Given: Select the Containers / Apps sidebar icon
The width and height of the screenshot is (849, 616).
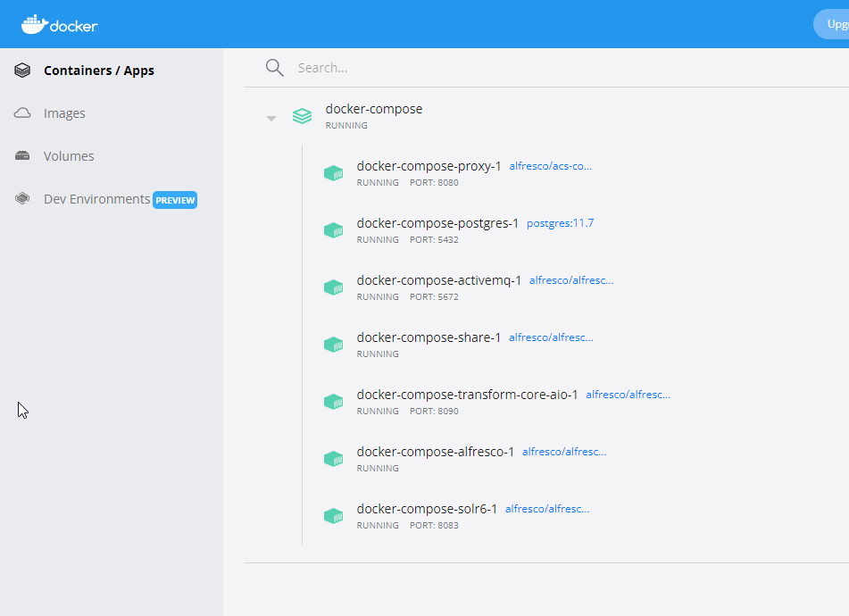Looking at the screenshot, I should click(21, 70).
